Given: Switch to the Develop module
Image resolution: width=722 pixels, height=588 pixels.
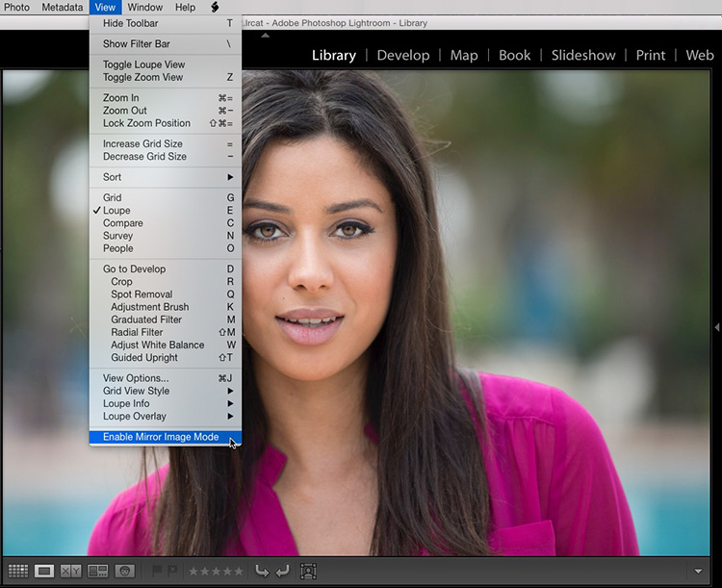Looking at the screenshot, I should pos(403,55).
